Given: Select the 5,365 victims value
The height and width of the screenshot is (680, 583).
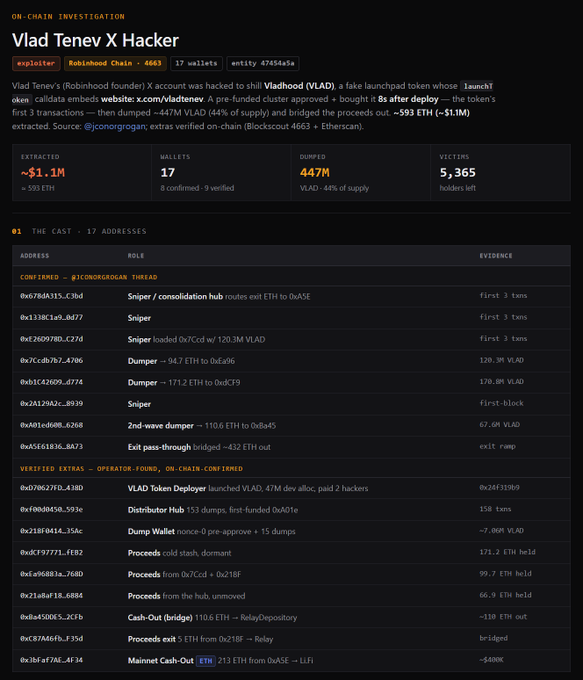Looking at the screenshot, I should [458, 173].
